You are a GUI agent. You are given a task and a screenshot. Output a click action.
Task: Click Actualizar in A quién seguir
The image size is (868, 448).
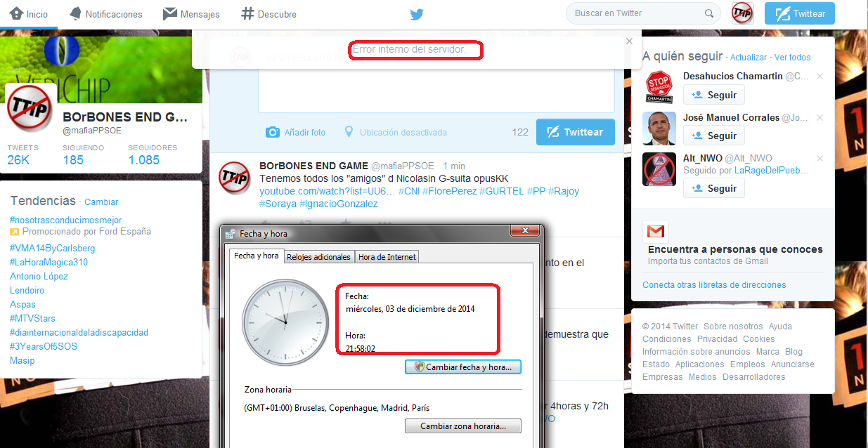[749, 58]
